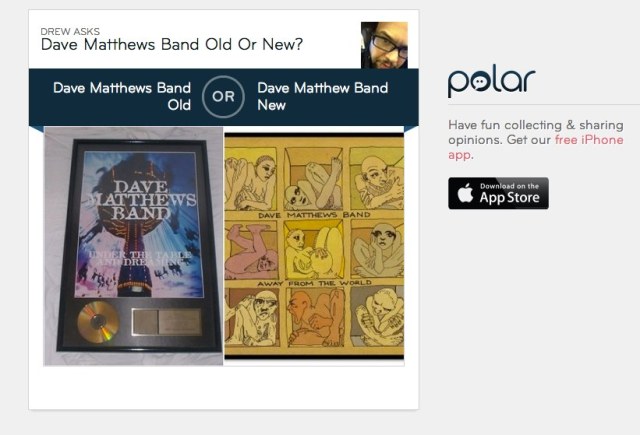Select the framed Under the Table album image

point(133,246)
